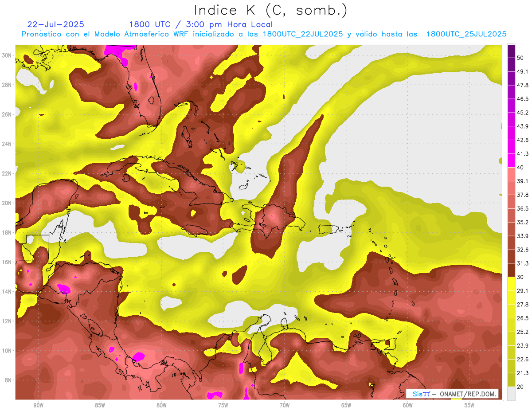Click the '35.2' color scale value
The height and width of the screenshot is (411, 532).
[x=522, y=222]
